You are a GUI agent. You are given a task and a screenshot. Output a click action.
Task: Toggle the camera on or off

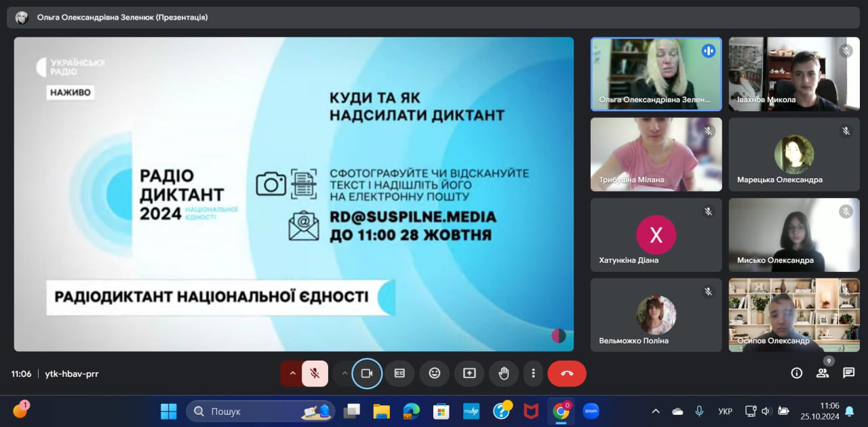[x=367, y=373]
